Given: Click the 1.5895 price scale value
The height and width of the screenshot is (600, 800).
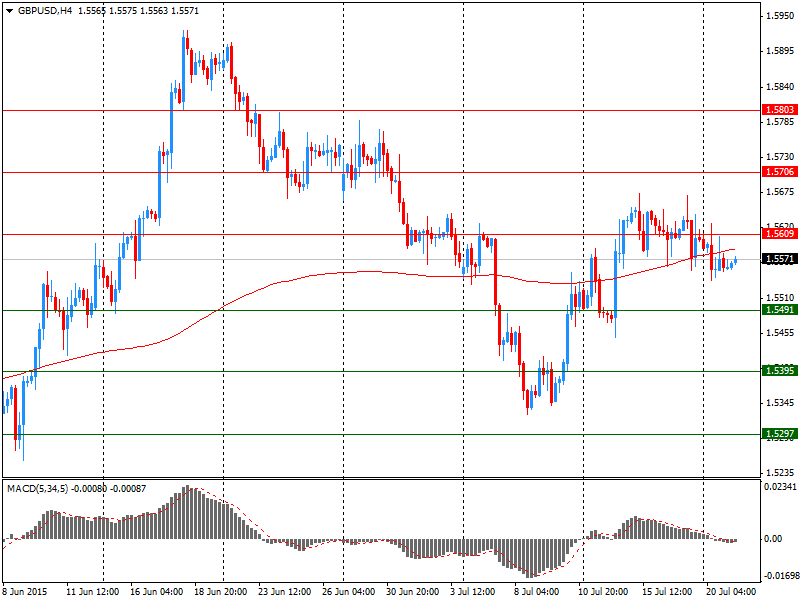Looking at the screenshot, I should (780, 51).
